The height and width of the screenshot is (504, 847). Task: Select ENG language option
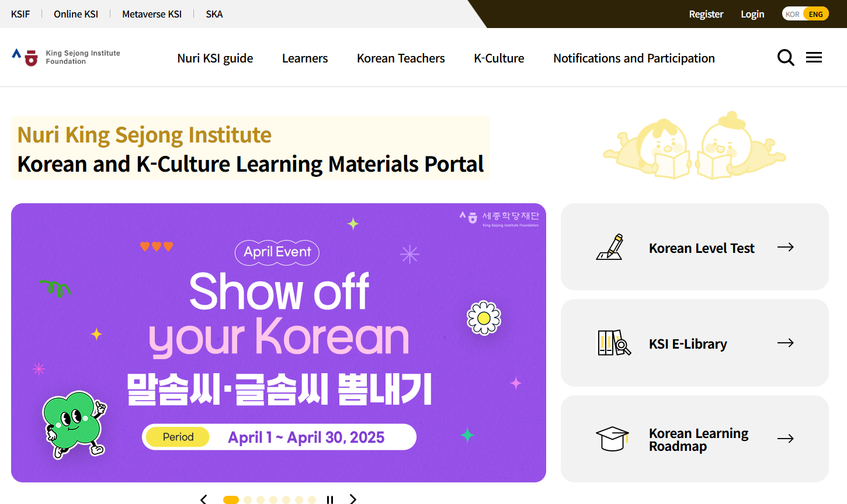pyautogui.click(x=815, y=14)
